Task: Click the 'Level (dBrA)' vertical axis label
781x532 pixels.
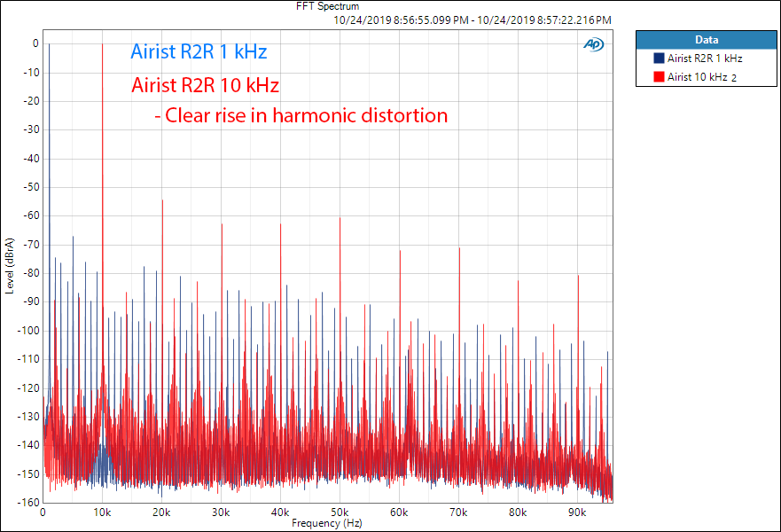Action: click(10, 266)
